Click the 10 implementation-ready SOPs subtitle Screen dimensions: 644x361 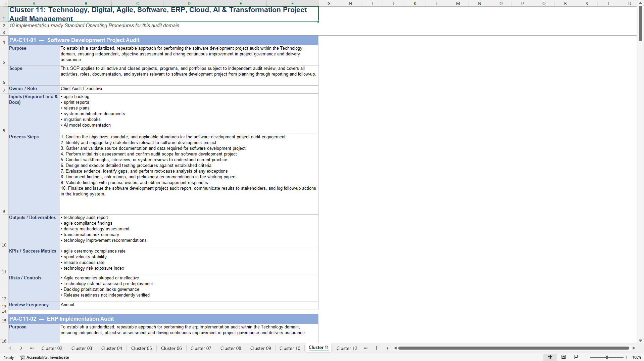click(x=95, y=26)
